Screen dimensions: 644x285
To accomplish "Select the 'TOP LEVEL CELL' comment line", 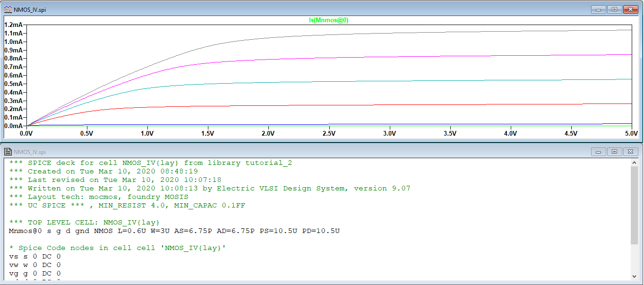I will (x=84, y=222).
